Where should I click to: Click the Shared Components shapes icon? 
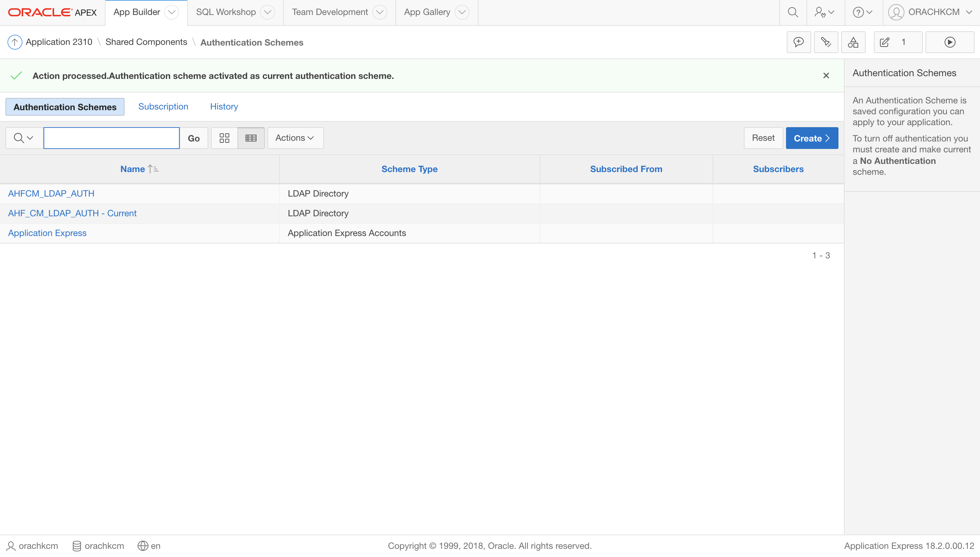pos(853,42)
